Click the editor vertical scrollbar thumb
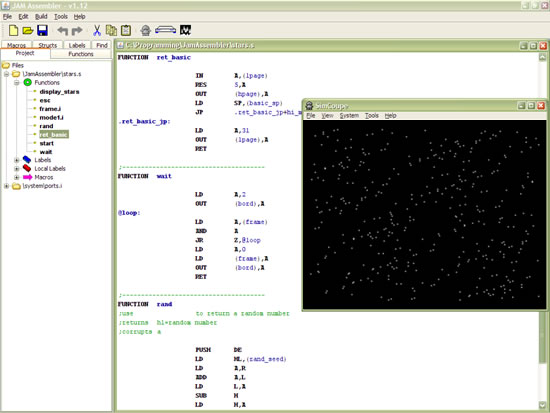 pos(542,337)
